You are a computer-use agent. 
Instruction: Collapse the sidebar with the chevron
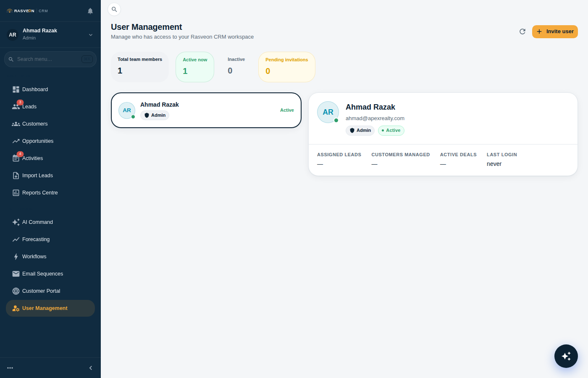point(91,368)
